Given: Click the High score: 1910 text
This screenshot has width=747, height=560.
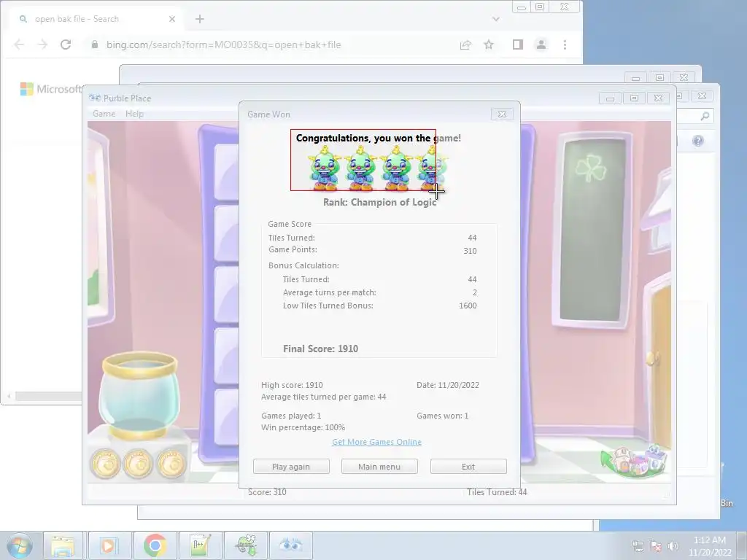Looking at the screenshot, I should coord(292,385).
